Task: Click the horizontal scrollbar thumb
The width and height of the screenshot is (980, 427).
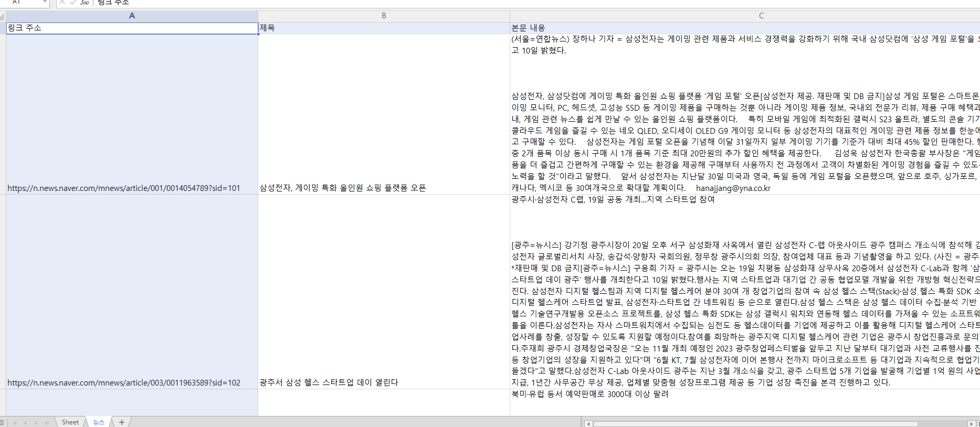Action: tap(755, 423)
